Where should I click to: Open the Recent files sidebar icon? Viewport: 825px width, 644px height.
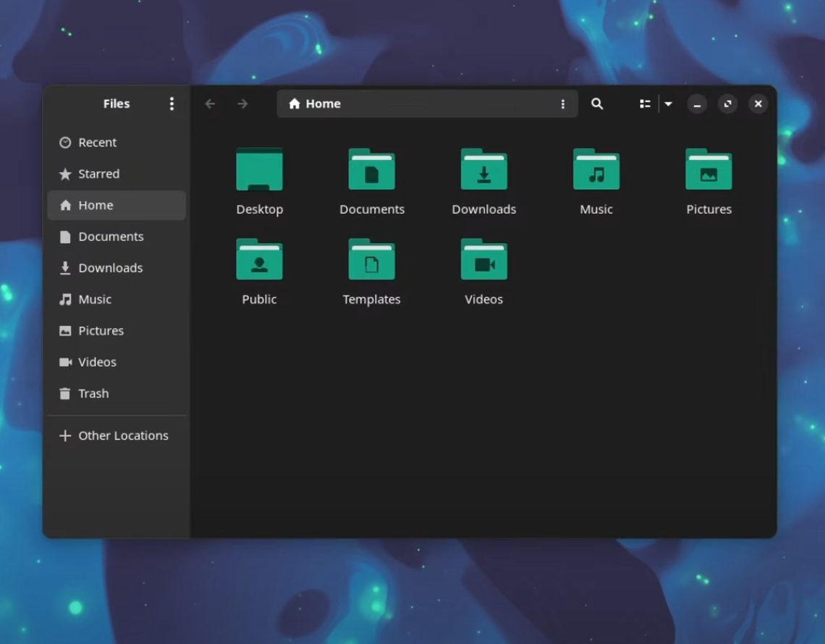[x=96, y=142]
